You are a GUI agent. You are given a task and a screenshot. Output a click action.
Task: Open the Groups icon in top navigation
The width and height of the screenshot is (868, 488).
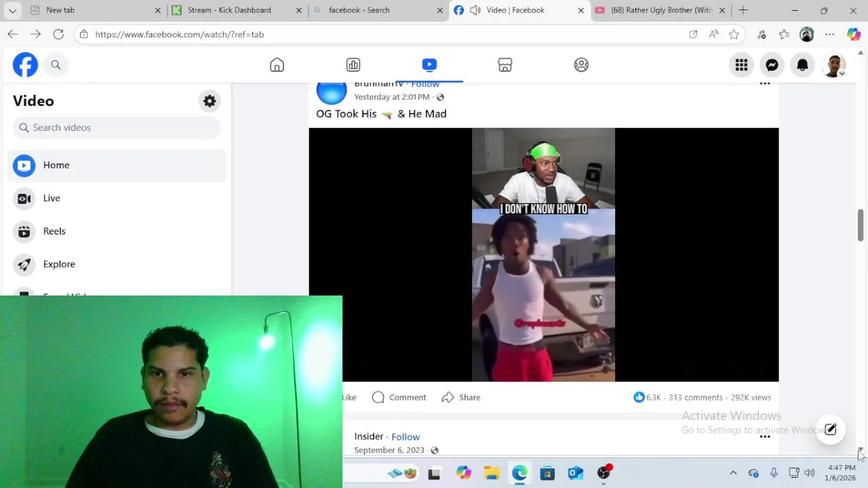(x=581, y=65)
